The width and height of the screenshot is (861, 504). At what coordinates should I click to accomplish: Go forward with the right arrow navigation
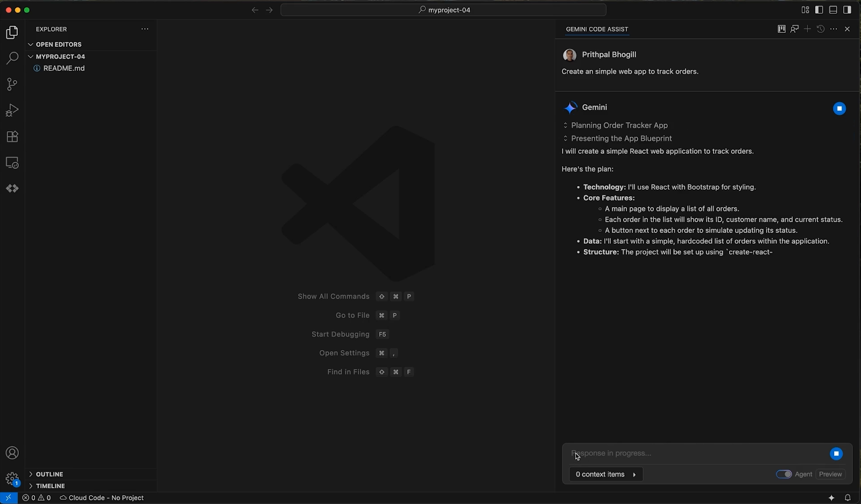(x=269, y=10)
